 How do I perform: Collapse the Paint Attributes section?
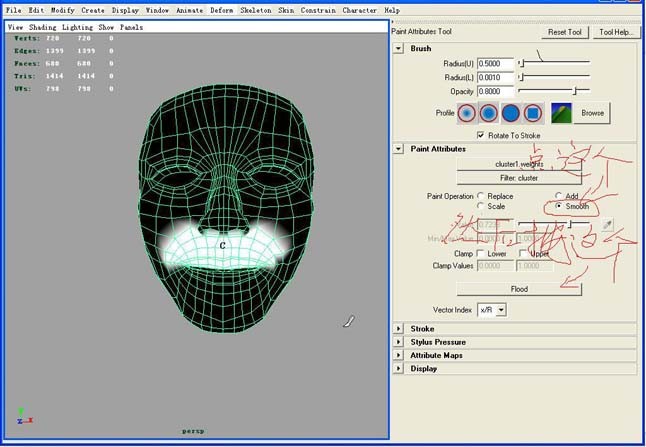(398, 149)
